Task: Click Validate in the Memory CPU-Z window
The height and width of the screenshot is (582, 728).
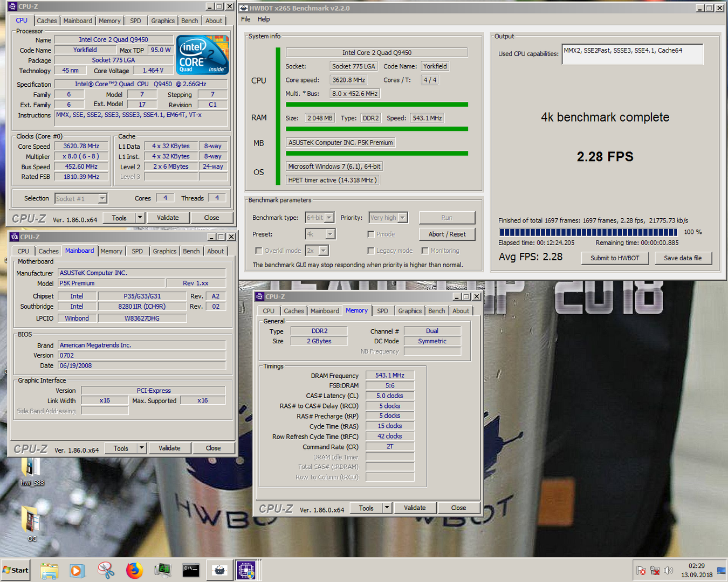Action: [x=415, y=508]
